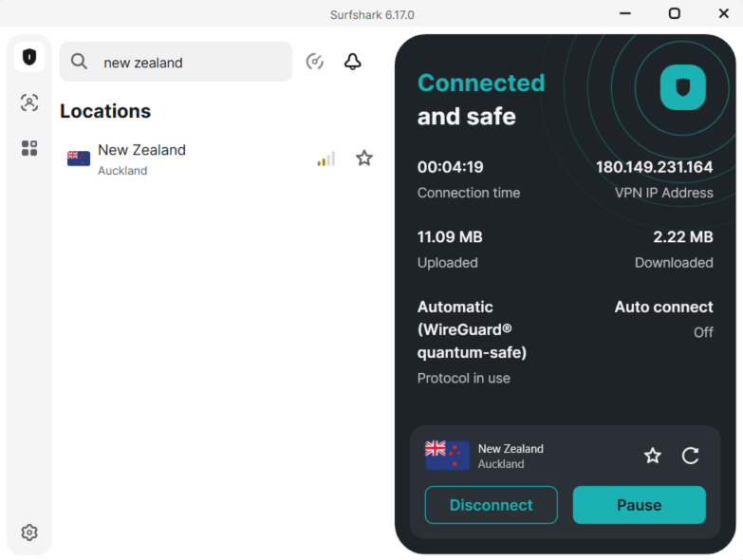Click the teal shield connection icon
The height and width of the screenshot is (560, 743).
click(x=683, y=87)
